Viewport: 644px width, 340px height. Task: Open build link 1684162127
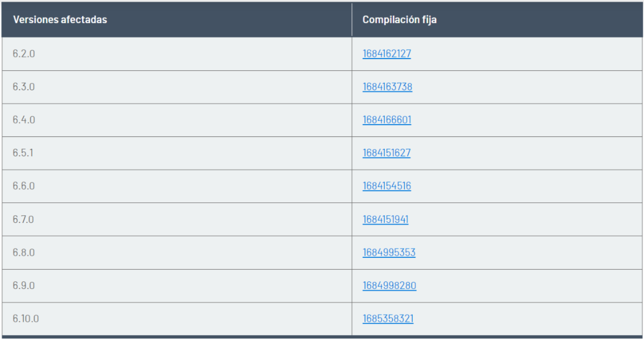point(386,54)
